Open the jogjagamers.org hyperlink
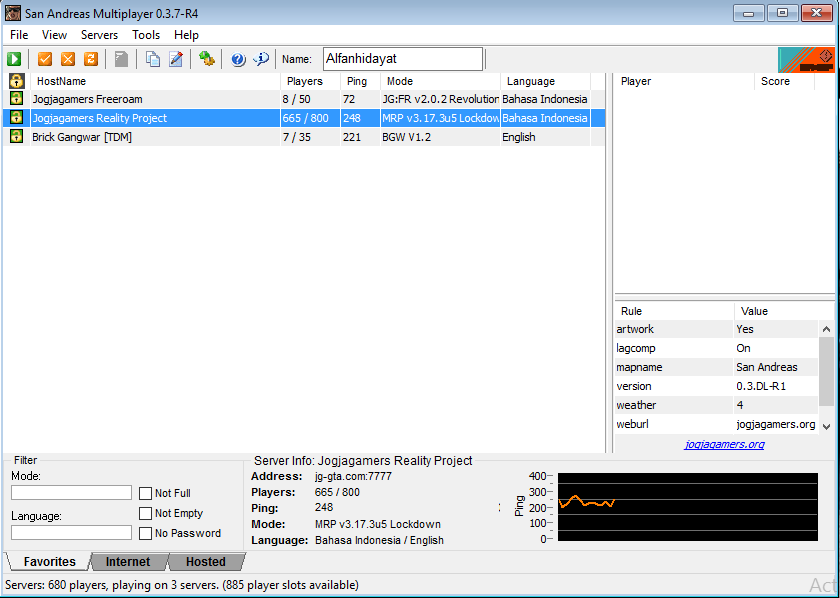Viewport: 840px width, 598px height. click(x=724, y=444)
